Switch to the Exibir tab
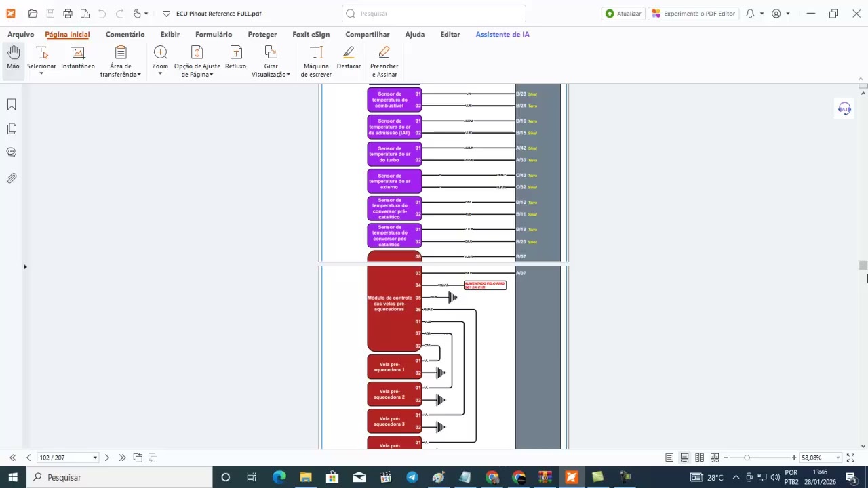Image resolution: width=868 pixels, height=488 pixels. pos(170,35)
